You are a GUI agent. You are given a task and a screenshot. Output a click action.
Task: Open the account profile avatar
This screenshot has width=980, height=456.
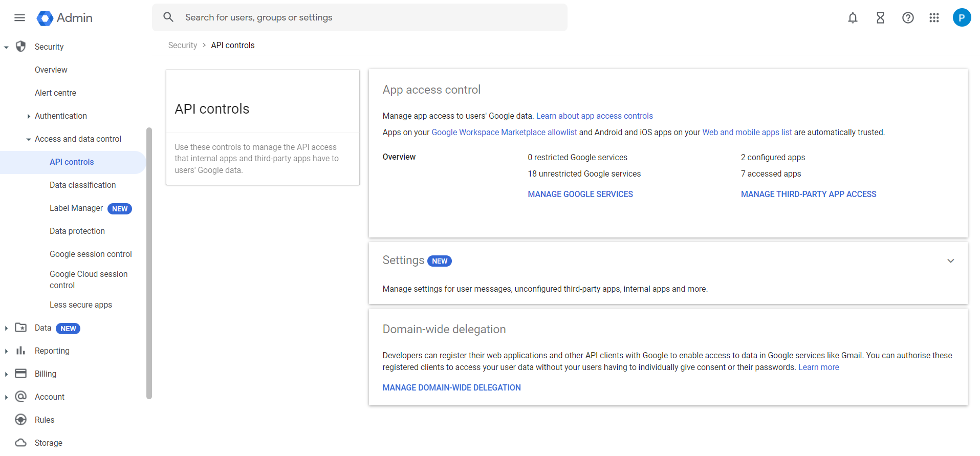click(962, 18)
